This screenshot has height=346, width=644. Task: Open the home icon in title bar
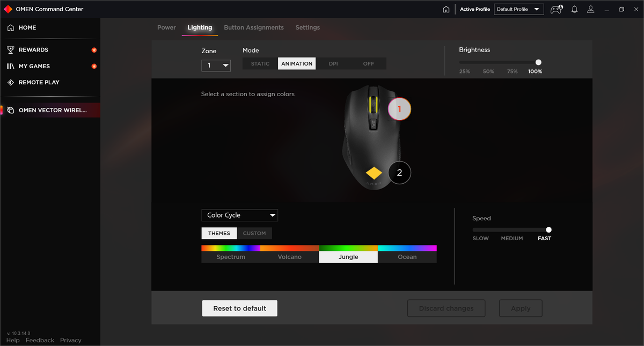point(446,9)
